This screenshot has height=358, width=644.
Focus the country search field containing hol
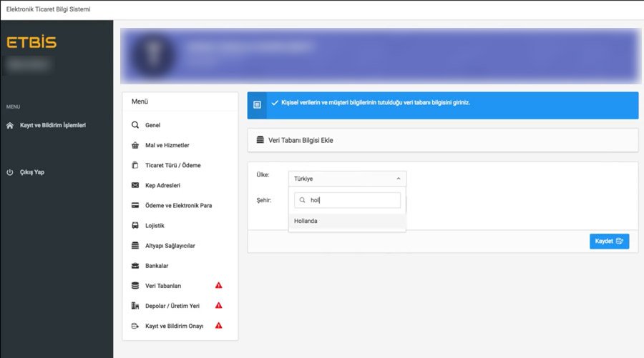(x=348, y=200)
